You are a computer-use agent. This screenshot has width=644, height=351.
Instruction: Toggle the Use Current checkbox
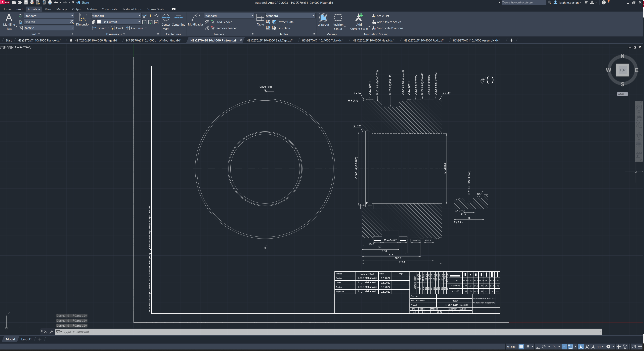(99, 22)
